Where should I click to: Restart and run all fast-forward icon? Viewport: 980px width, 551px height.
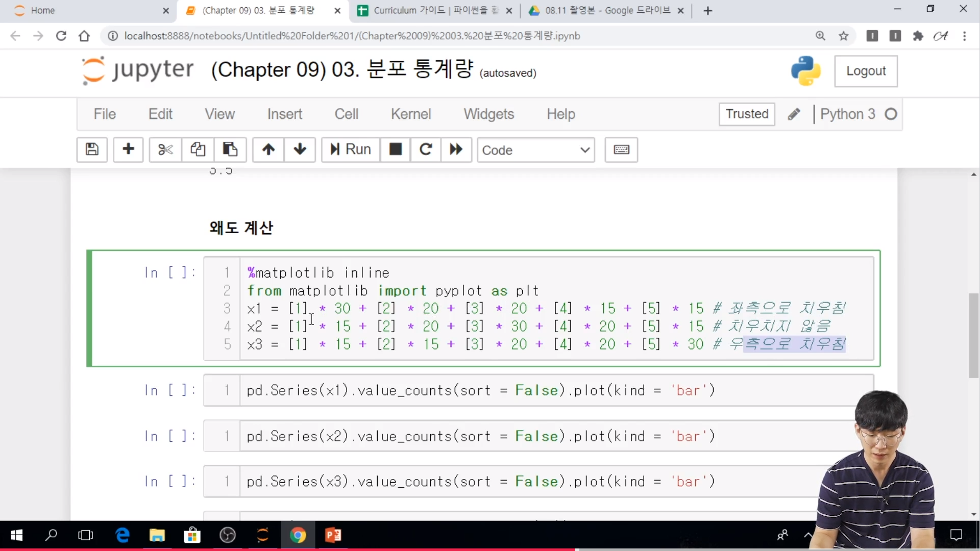tap(456, 149)
